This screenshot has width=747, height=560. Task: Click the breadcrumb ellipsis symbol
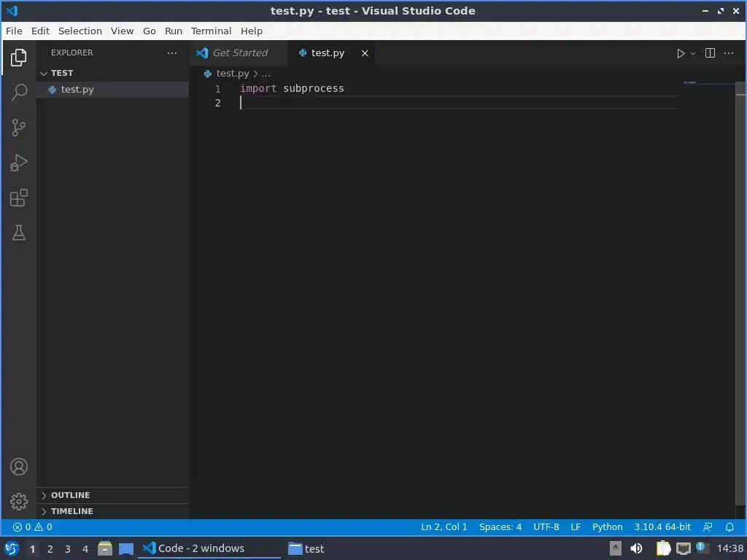266,74
